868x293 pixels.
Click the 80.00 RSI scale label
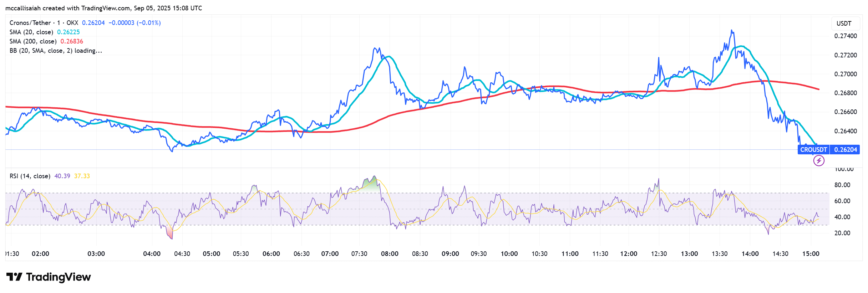(x=842, y=185)
